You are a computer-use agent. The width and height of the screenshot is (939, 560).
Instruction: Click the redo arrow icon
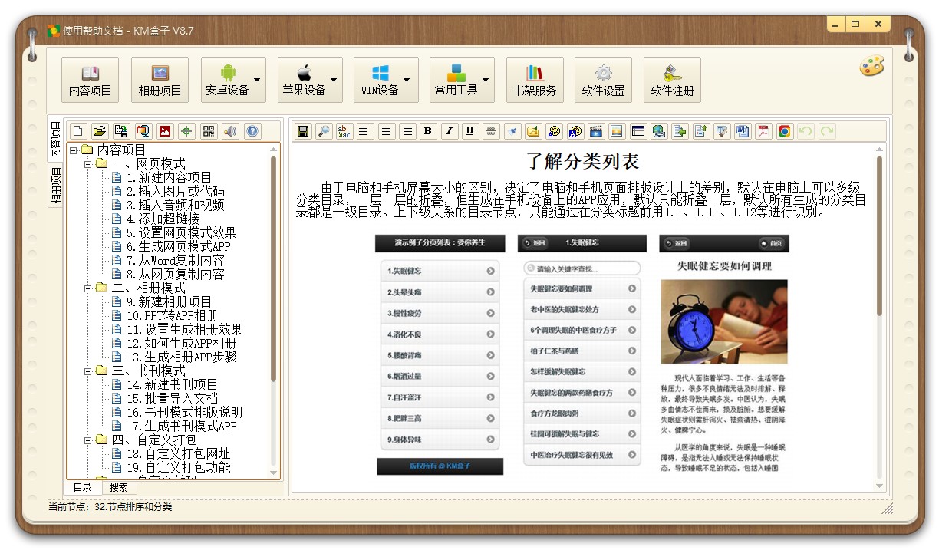point(826,131)
